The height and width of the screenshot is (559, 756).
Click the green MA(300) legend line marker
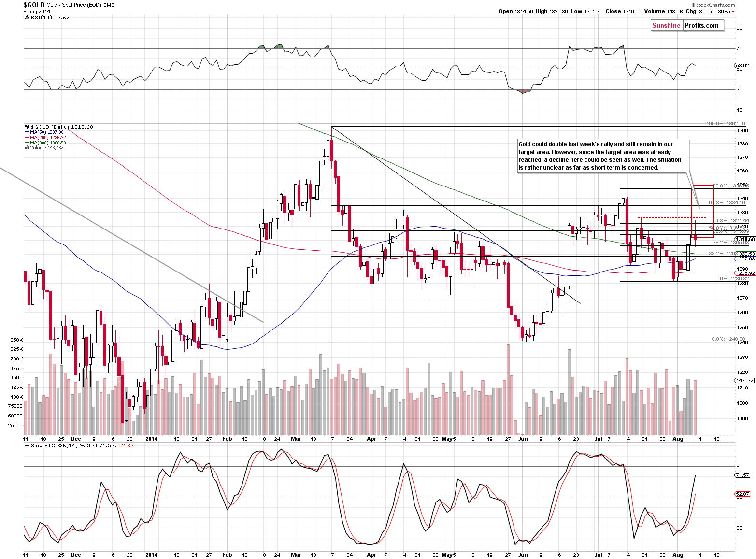click(x=27, y=143)
